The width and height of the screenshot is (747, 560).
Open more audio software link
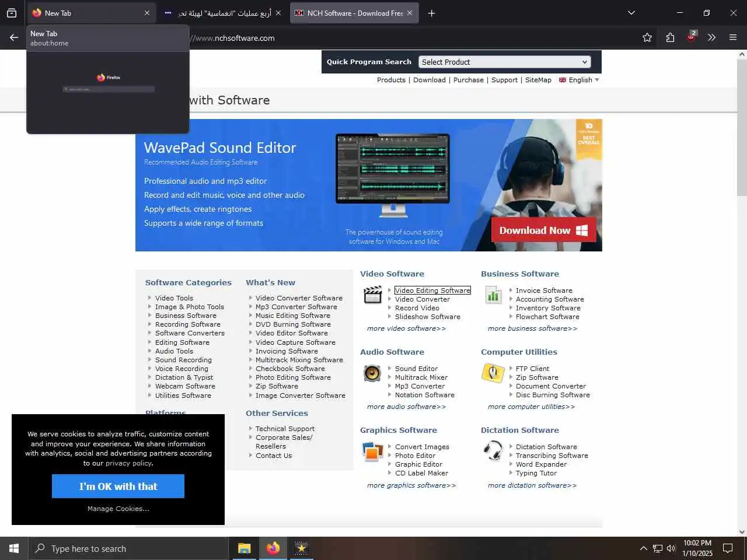pyautogui.click(x=406, y=407)
